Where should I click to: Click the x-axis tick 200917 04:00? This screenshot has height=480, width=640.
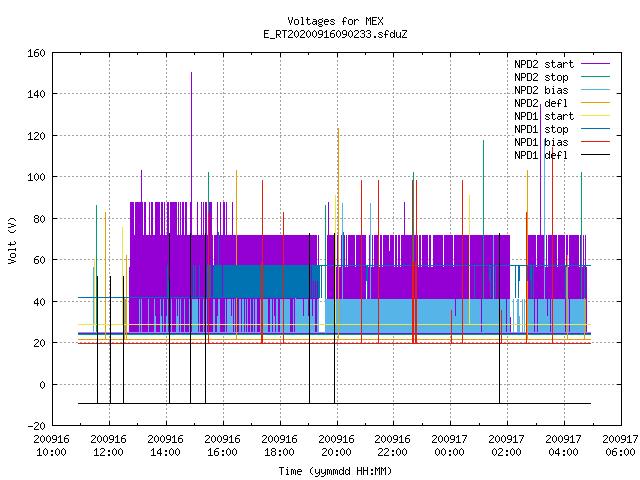pos(564,446)
